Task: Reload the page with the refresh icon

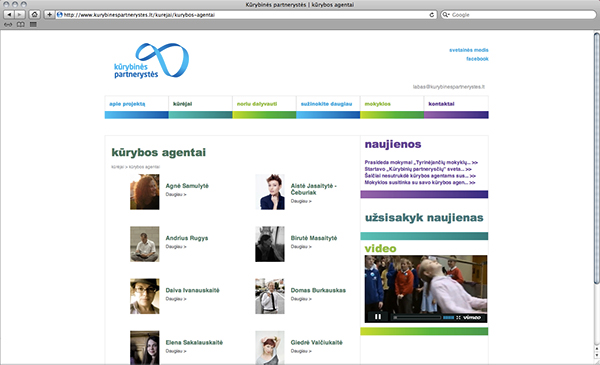Action: click(432, 15)
